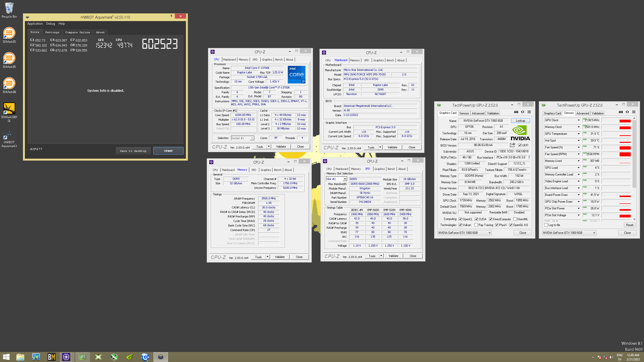Click Save to desktop in Aquamark
This screenshot has width=644, height=362.
(x=133, y=151)
